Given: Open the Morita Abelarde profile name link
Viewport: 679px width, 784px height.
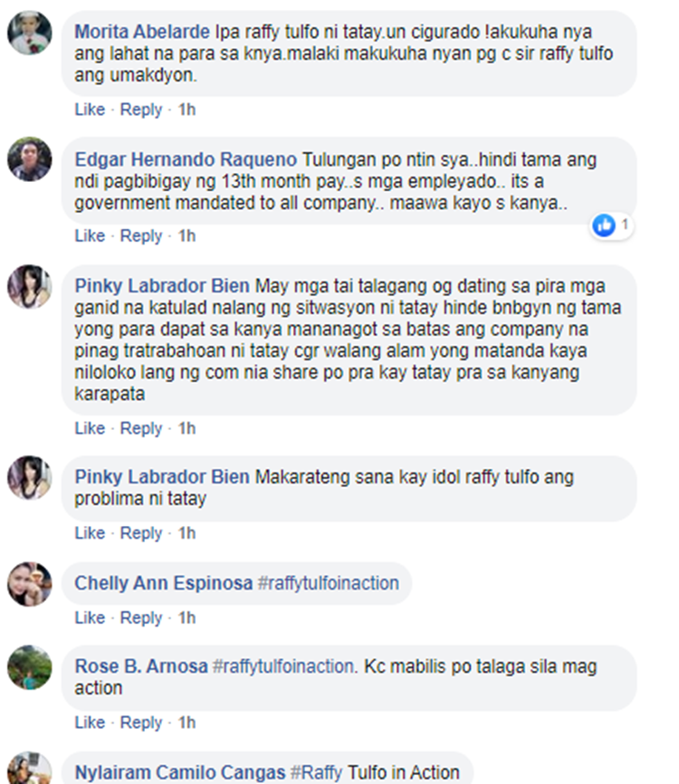Looking at the screenshot, I should [x=142, y=32].
